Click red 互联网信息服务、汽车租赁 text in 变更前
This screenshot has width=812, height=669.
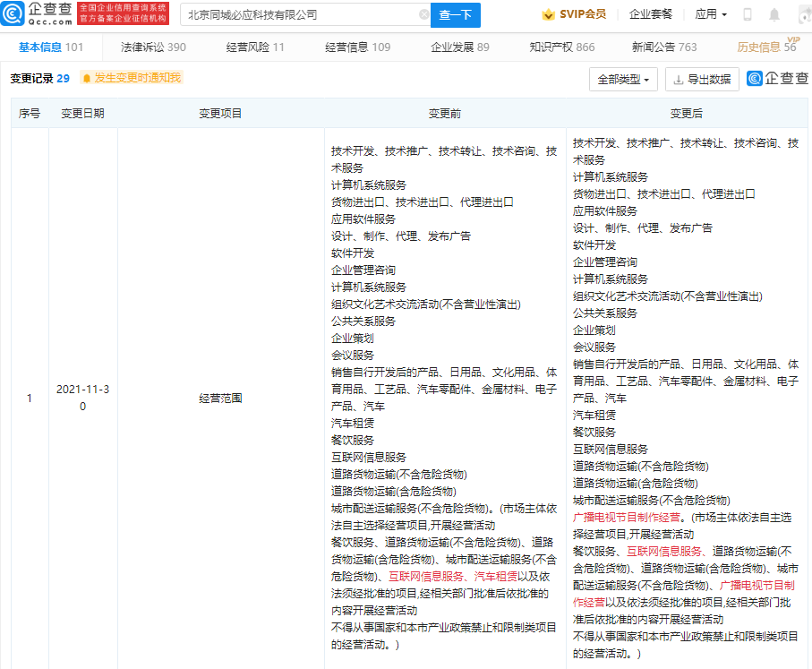pos(453,576)
